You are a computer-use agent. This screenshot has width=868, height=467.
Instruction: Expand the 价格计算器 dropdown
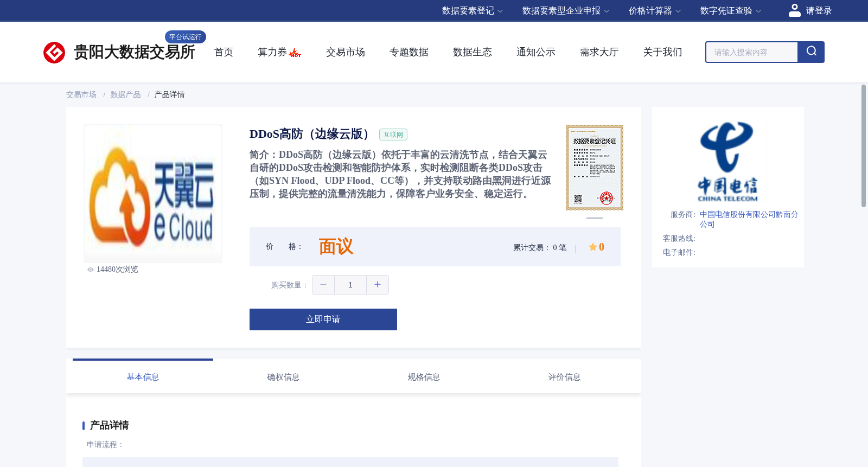(655, 11)
